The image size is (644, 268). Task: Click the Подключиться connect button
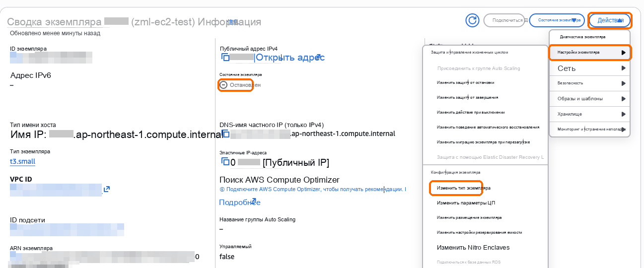504,20
